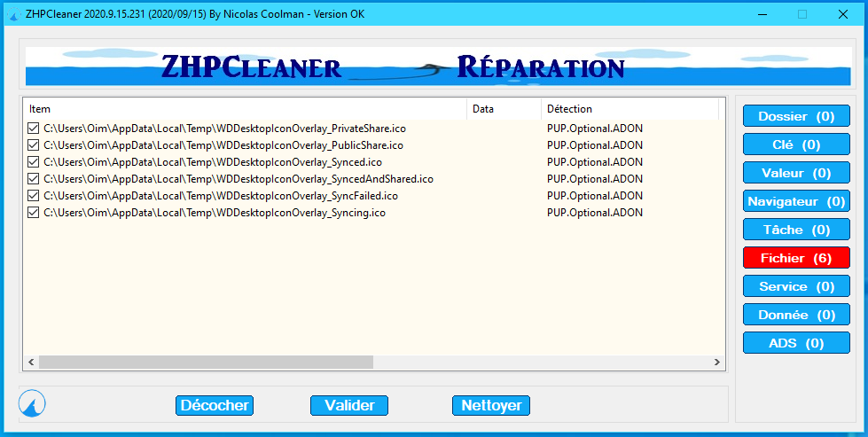Uncheck the SyncFailed.ico item checkbox
The height and width of the screenshot is (437, 868).
33,196
